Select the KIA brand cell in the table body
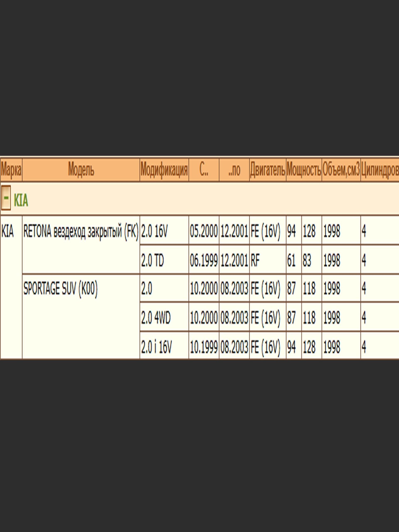The image size is (399, 532). click(x=11, y=287)
